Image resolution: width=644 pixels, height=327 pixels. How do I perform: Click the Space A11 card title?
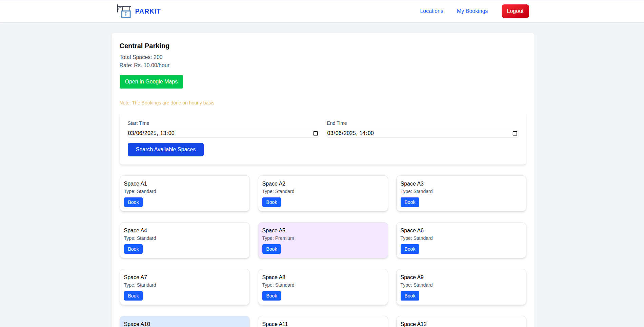(x=275, y=324)
